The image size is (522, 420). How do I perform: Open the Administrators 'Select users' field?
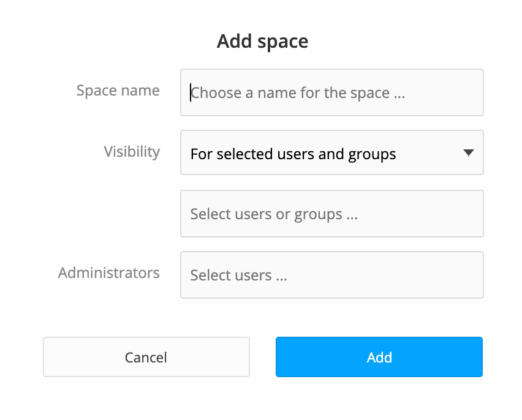click(x=331, y=275)
